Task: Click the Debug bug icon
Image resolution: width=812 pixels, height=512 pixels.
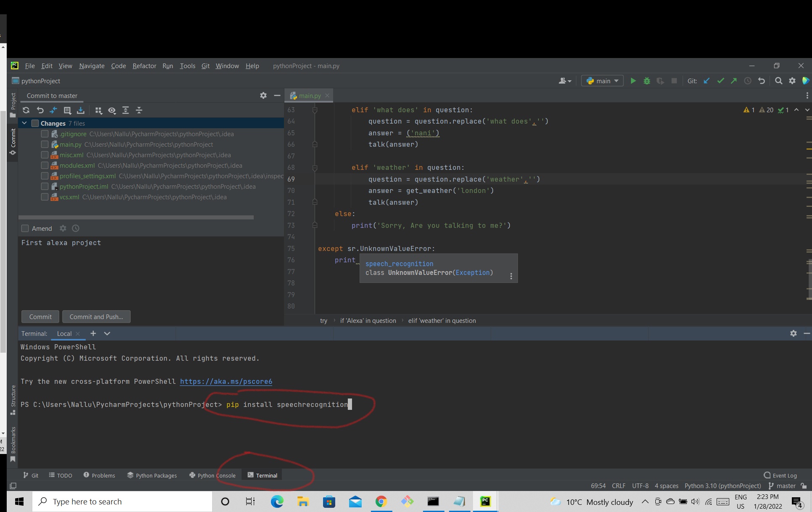Action: coord(647,81)
